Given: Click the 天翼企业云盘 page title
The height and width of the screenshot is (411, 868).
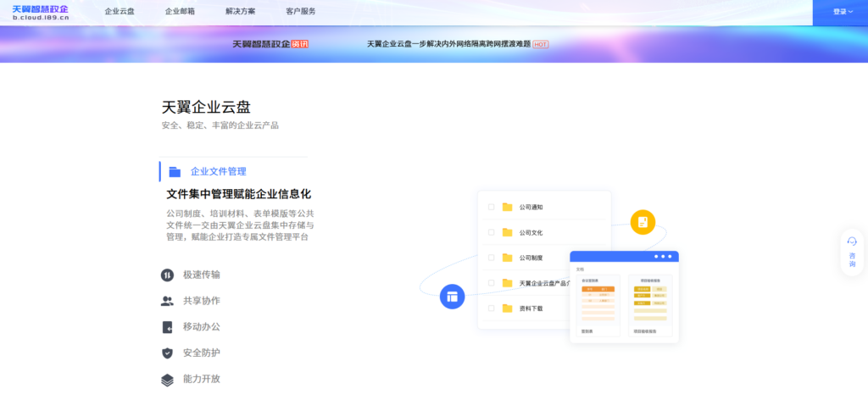Looking at the screenshot, I should [206, 108].
